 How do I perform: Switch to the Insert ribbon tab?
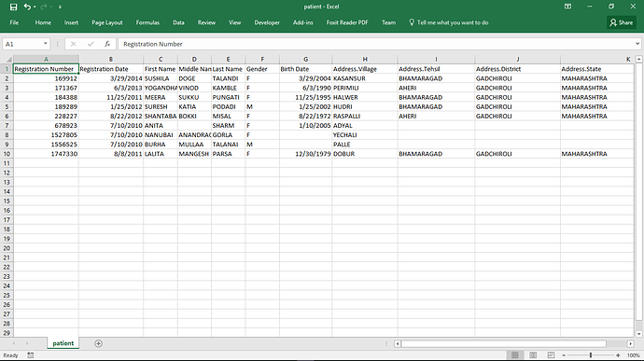pyautogui.click(x=71, y=22)
